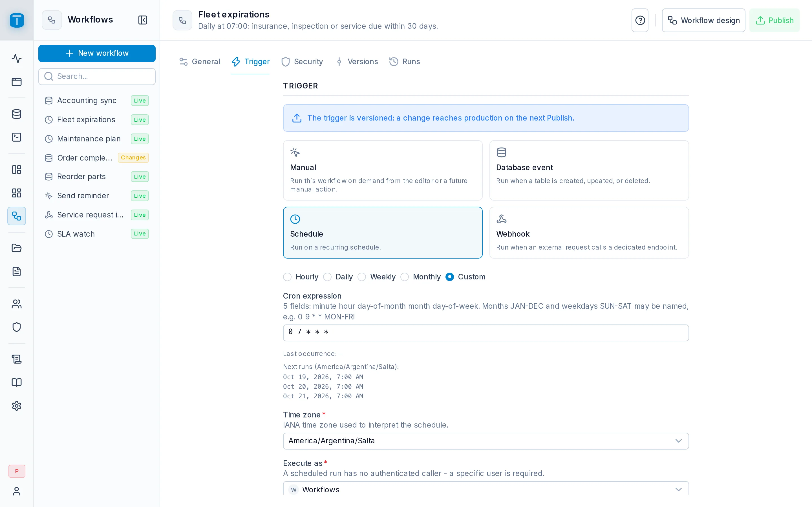Switch to the Runs tab
Viewport: 812px width, 507px height.
(404, 62)
